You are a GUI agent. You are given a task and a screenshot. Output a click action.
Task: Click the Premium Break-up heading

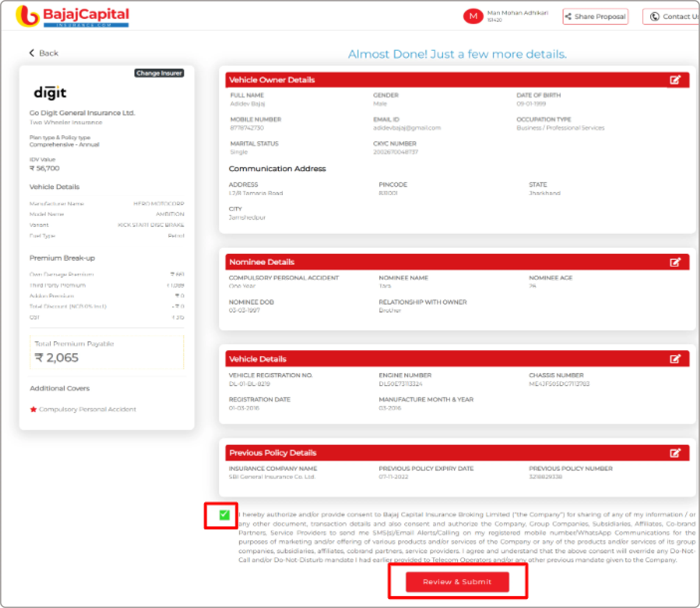(62, 258)
